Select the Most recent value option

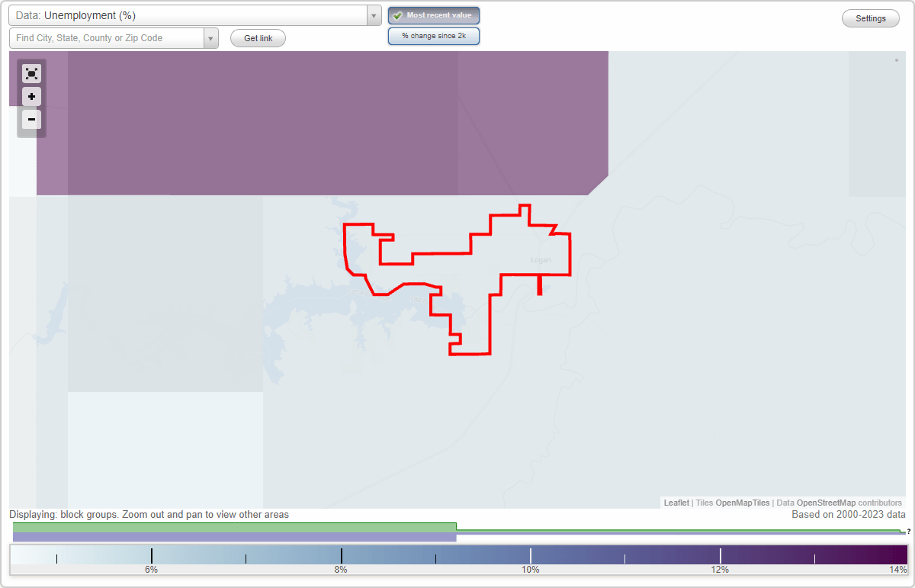click(433, 14)
